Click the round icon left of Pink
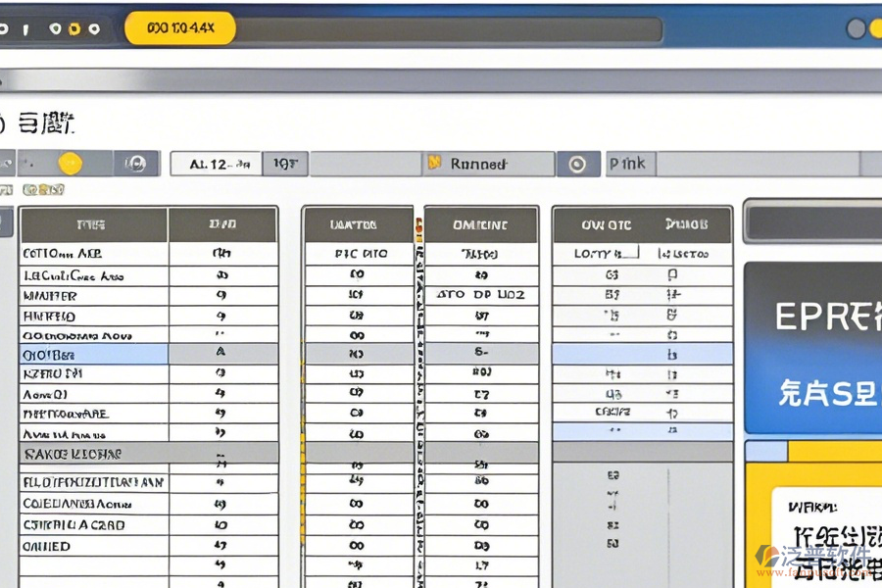Viewport: 882px width, 588px height. [578, 164]
